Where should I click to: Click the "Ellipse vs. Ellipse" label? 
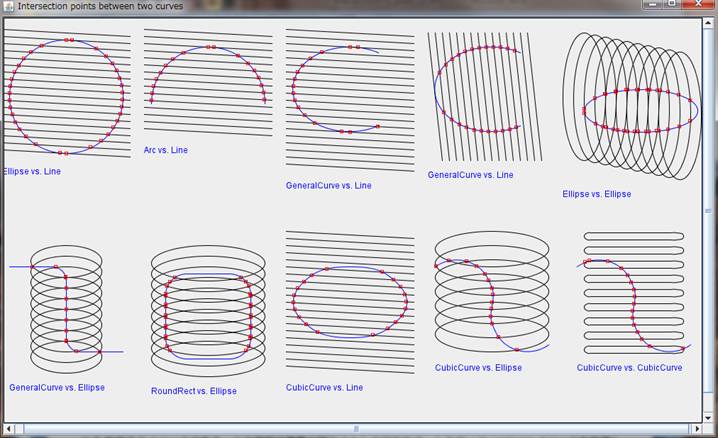597,194
